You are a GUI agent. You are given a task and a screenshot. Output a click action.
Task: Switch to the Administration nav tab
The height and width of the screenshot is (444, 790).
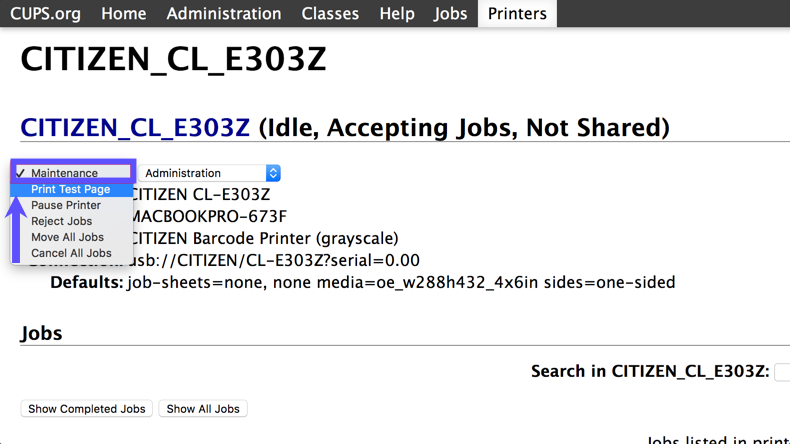click(224, 14)
